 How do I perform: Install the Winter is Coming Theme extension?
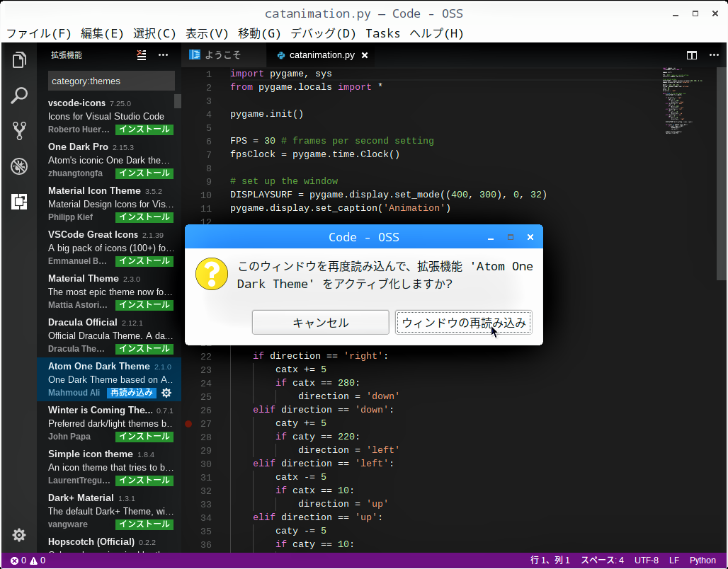point(144,437)
